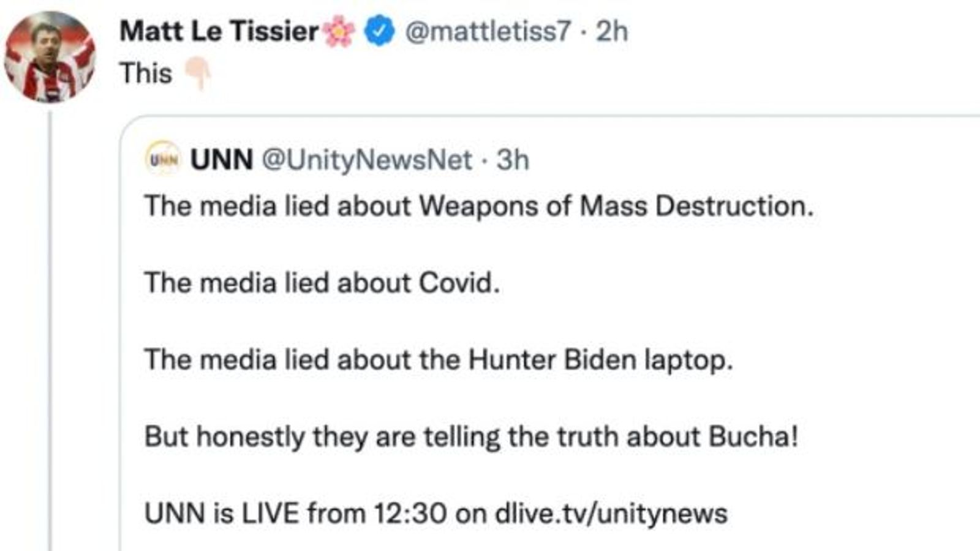
Task: Click the word "This" in the tweet
Action: [x=146, y=73]
